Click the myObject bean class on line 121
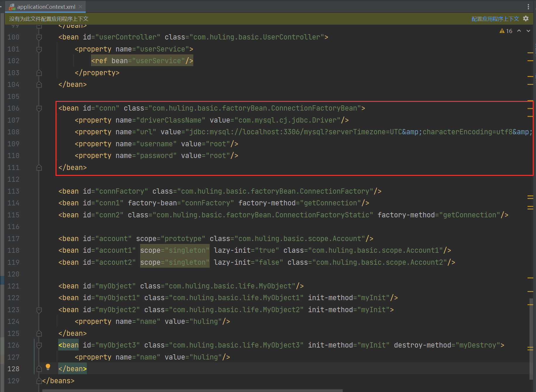The height and width of the screenshot is (392, 536). click(230, 286)
